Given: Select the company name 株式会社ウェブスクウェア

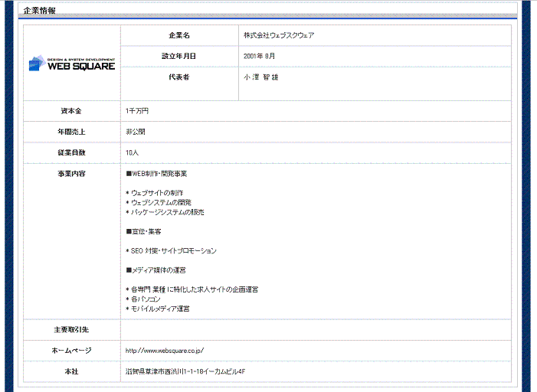Looking at the screenshot, I should pyautogui.click(x=279, y=36).
